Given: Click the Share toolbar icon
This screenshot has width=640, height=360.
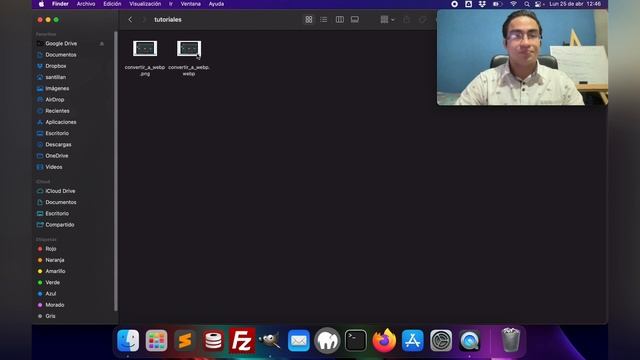Looking at the screenshot, I should coord(407,20).
